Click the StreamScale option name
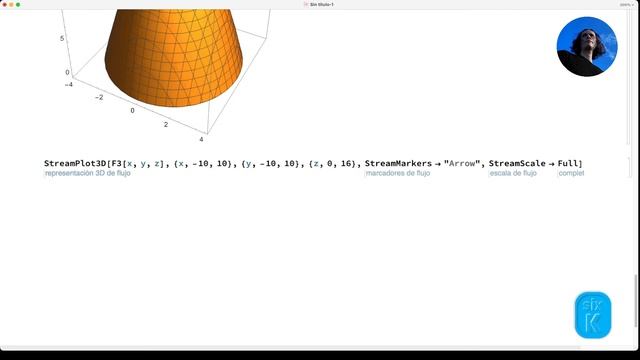Image resolution: width=640 pixels, height=360 pixels. (517, 163)
